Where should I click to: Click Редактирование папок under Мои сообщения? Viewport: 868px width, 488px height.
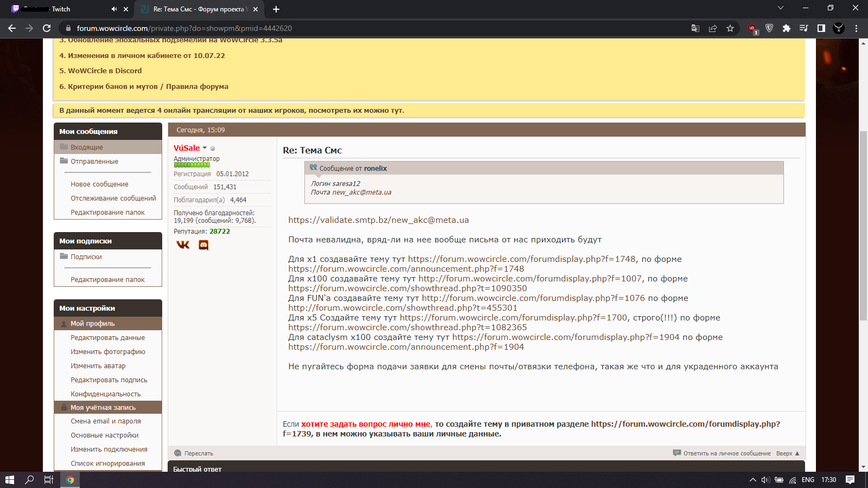coord(107,213)
